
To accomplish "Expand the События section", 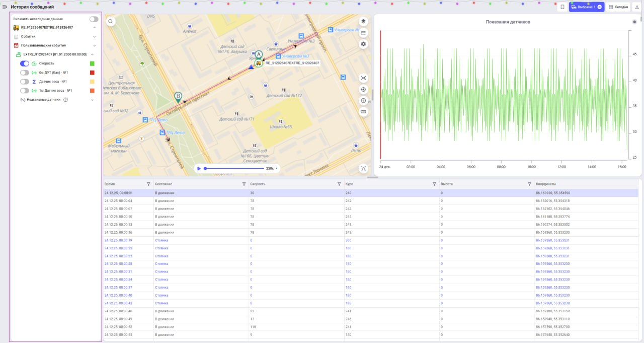I will tap(94, 37).
